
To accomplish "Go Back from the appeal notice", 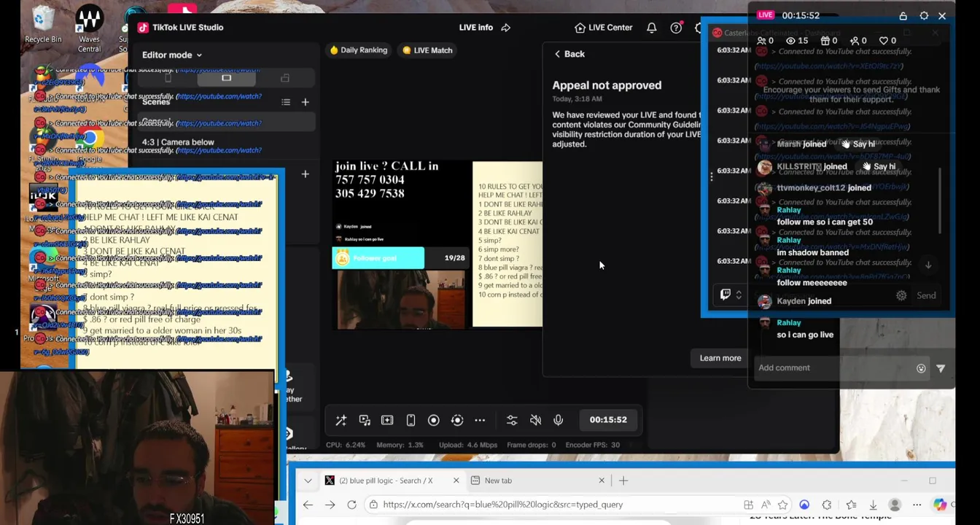I will pos(569,54).
